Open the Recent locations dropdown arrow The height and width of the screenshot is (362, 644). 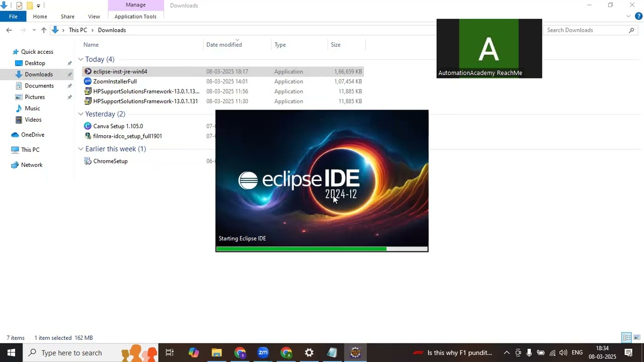click(34, 30)
